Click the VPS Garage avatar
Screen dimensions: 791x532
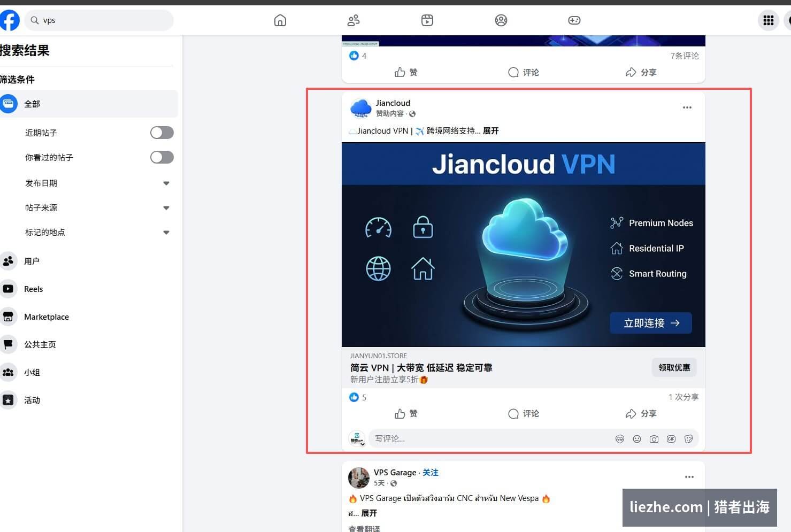click(359, 477)
